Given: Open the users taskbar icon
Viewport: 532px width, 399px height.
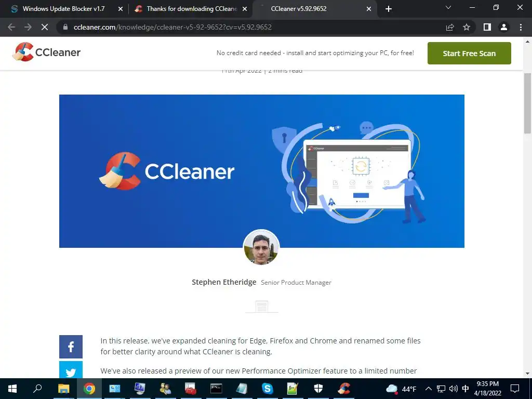Looking at the screenshot, I should [165, 389].
